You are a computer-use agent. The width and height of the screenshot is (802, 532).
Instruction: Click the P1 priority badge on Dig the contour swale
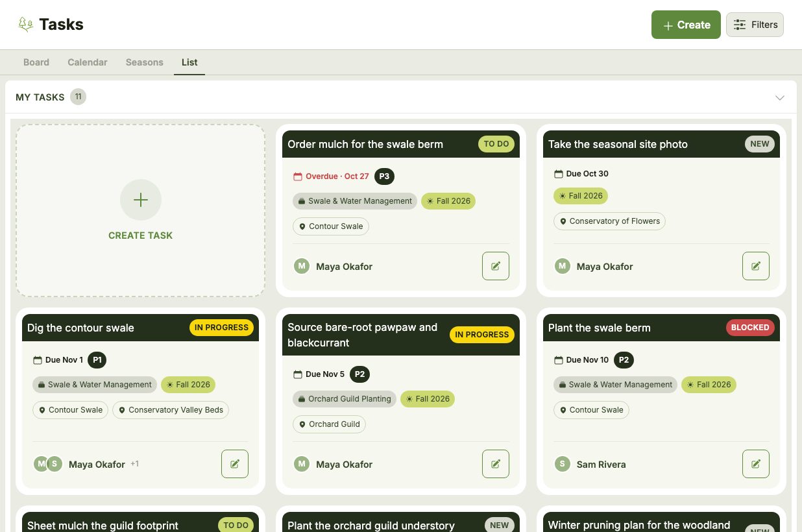(x=97, y=360)
